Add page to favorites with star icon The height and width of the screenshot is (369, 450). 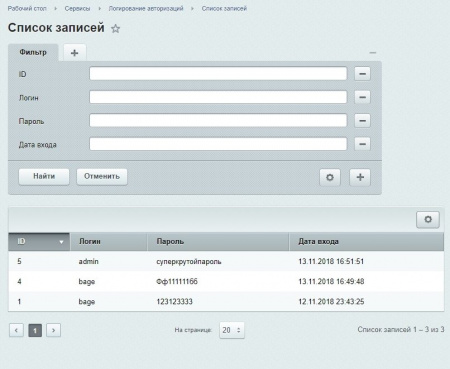(115, 29)
